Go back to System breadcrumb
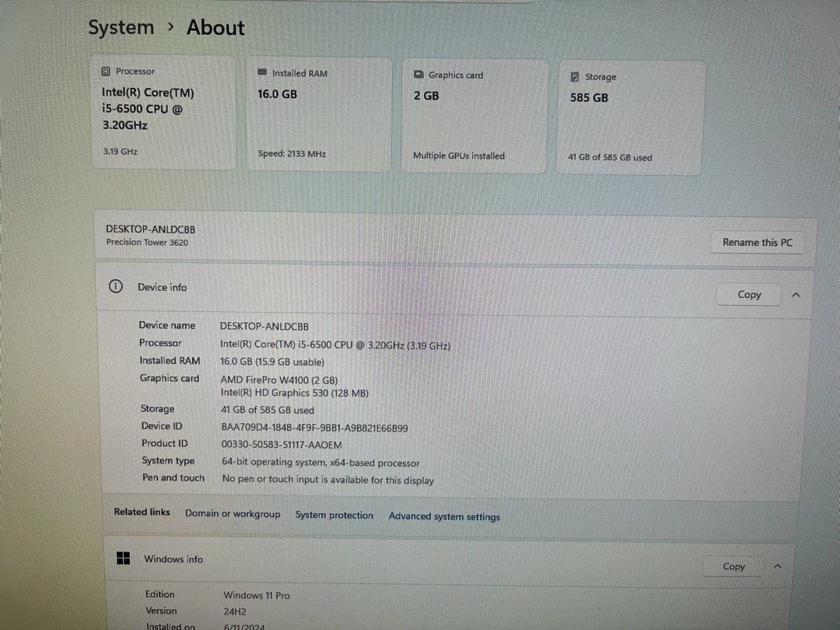This screenshot has height=630, width=840. point(121,27)
